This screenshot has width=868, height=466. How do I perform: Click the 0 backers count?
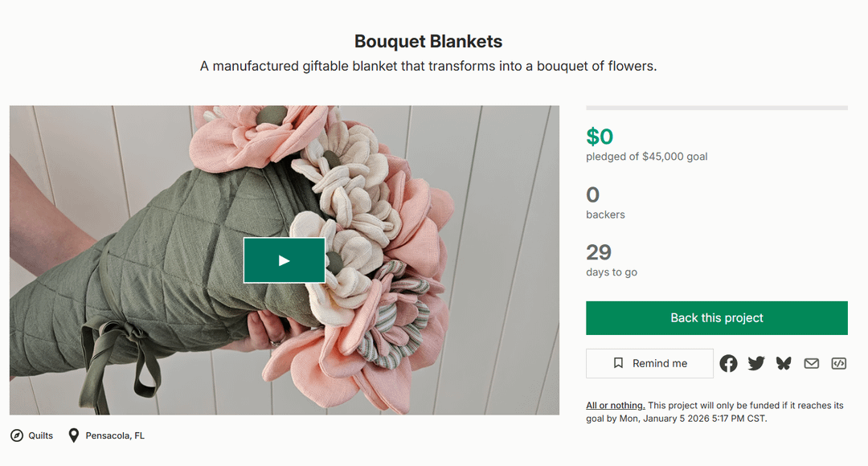(x=593, y=195)
